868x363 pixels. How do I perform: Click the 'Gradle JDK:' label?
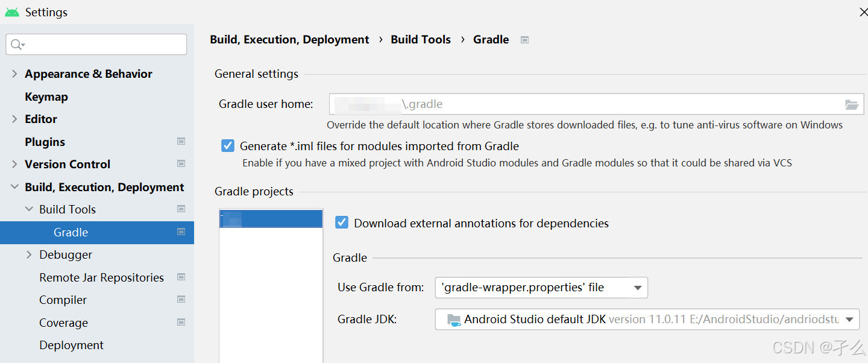coord(367,319)
